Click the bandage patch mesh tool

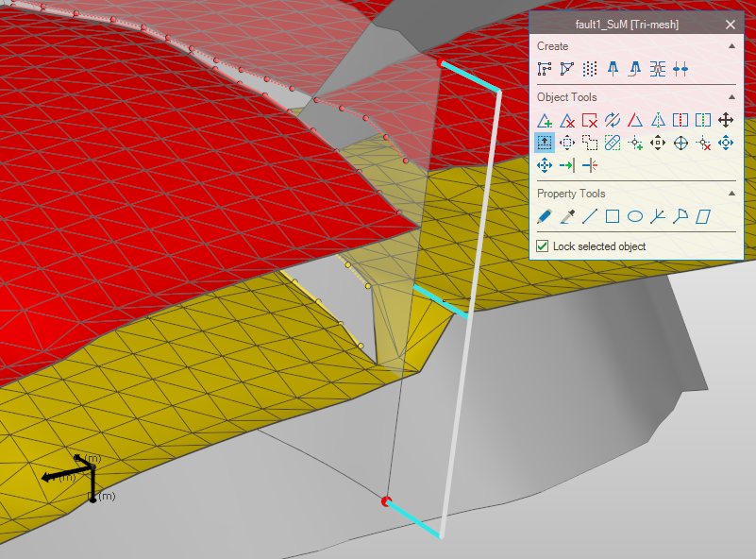coord(613,143)
